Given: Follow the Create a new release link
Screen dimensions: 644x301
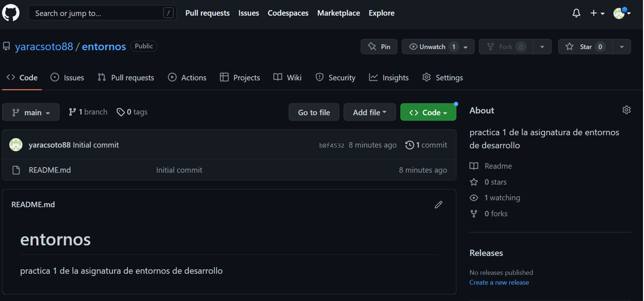Looking at the screenshot, I should click(499, 282).
